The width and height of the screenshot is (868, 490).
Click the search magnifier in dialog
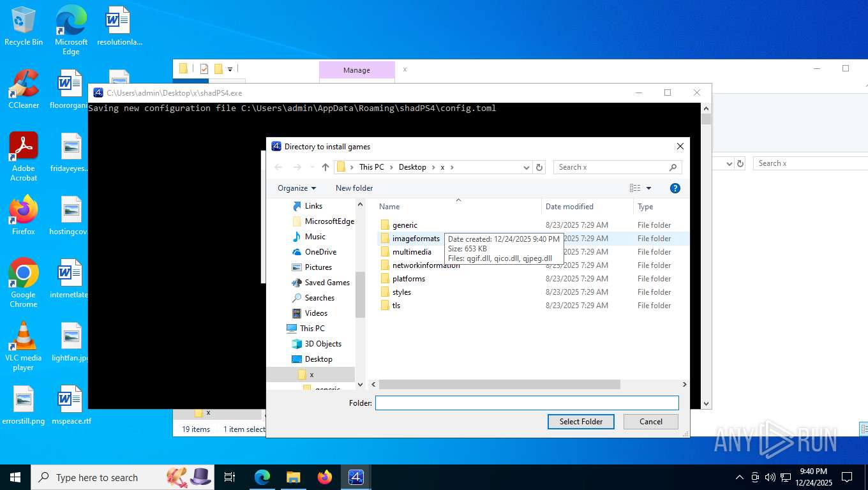(673, 167)
